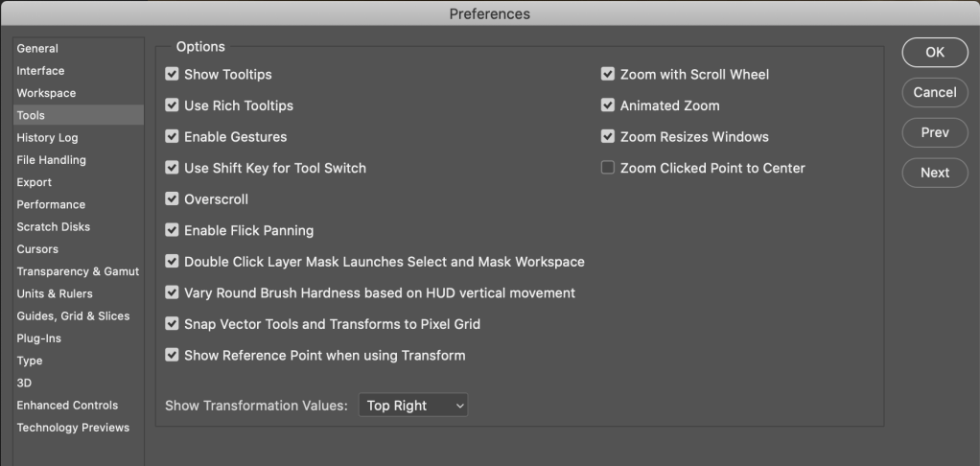Click the Prev button
This screenshot has height=466, width=980.
pyautogui.click(x=935, y=132)
